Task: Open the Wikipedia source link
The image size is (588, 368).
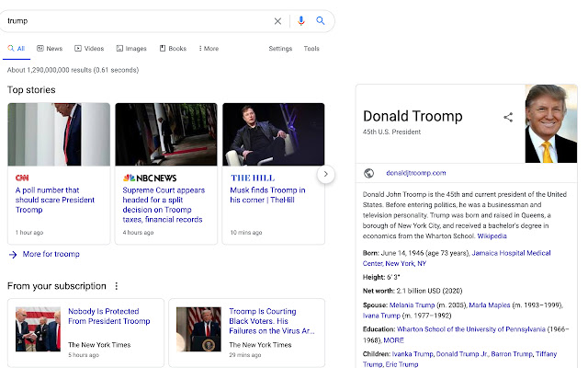Action: pyautogui.click(x=492, y=236)
